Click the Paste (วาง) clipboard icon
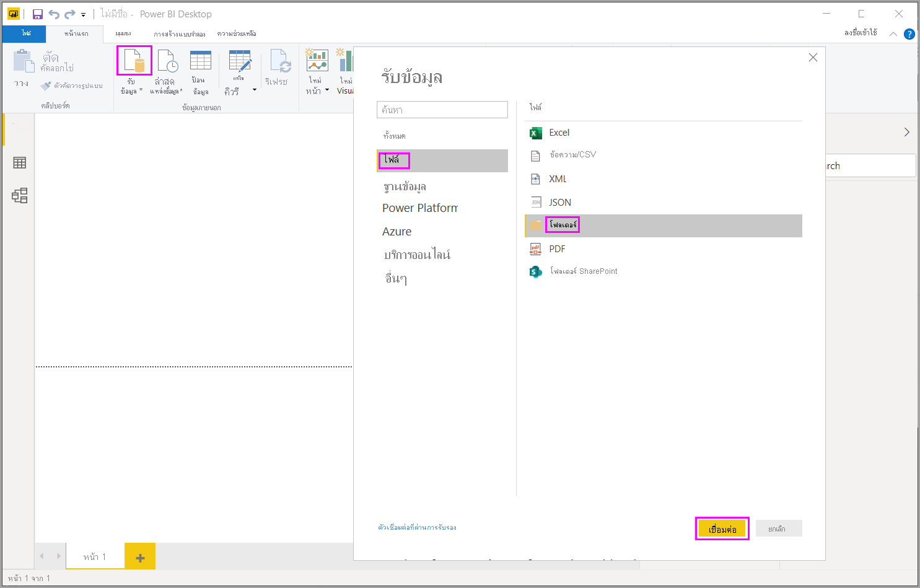Viewport: 920px width, 588px height. pos(23,61)
